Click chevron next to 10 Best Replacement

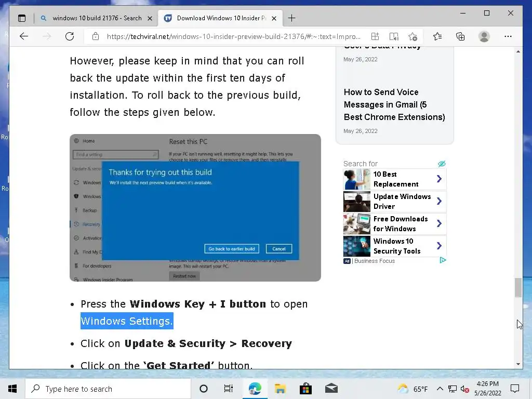[x=440, y=179]
